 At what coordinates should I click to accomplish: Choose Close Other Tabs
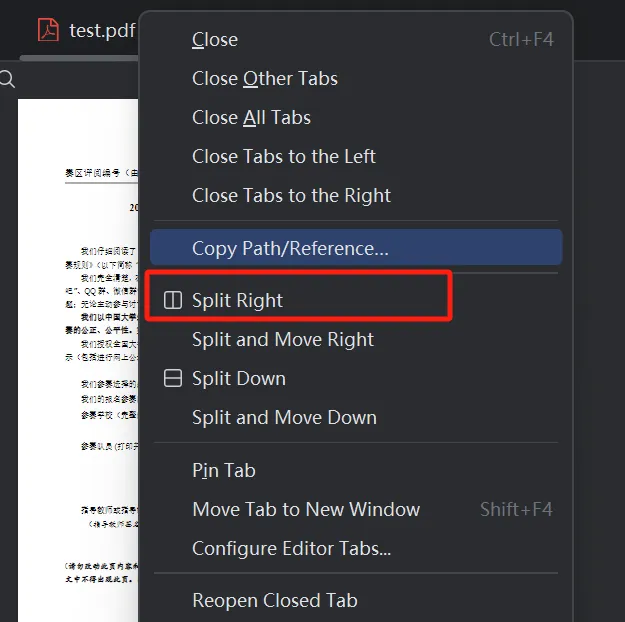265,79
